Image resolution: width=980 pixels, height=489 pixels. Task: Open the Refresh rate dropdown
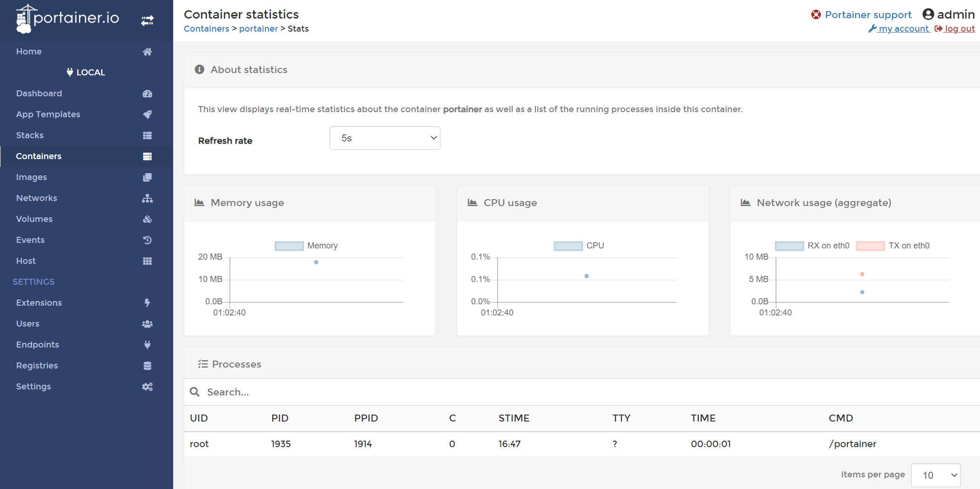coord(385,138)
